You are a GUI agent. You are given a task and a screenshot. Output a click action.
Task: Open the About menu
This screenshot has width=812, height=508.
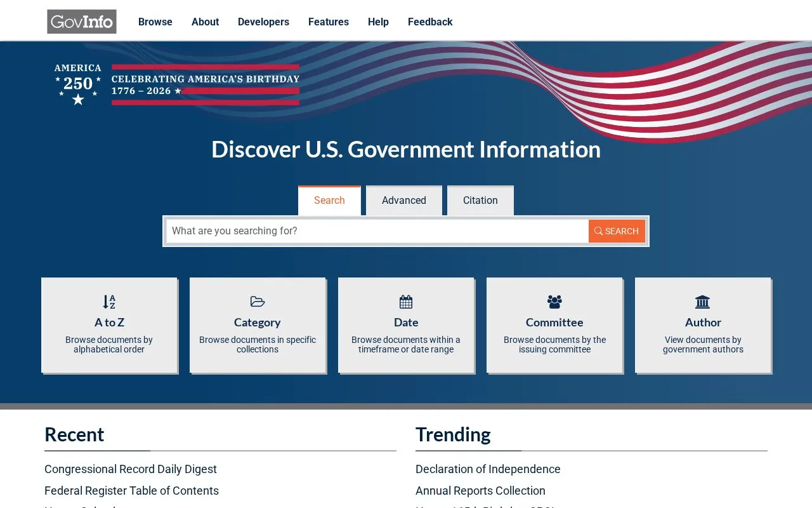tap(206, 22)
